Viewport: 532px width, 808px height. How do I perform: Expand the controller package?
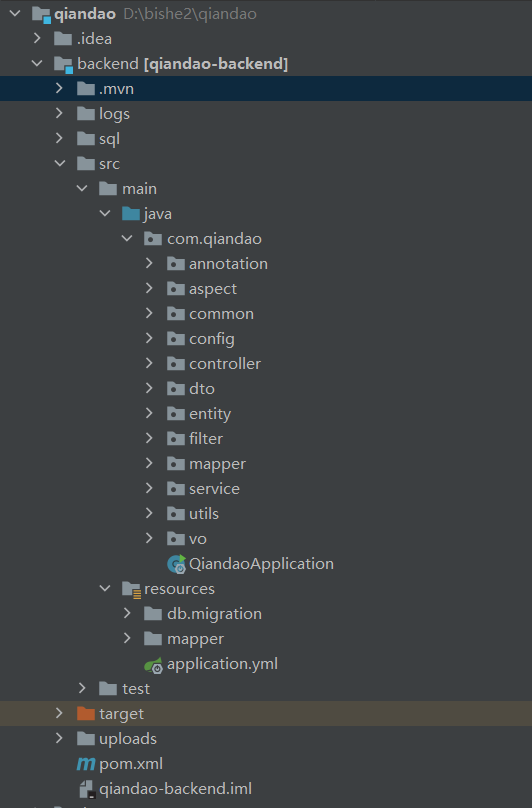[x=149, y=363]
